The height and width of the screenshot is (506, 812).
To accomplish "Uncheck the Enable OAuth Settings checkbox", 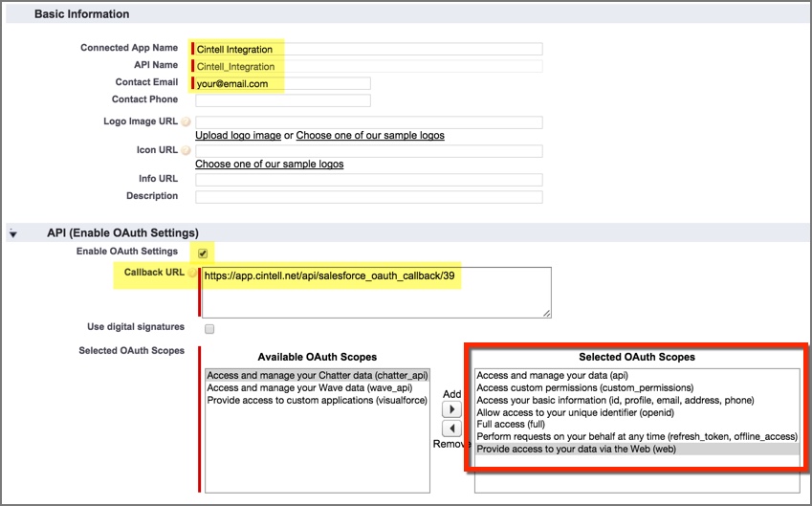I will coord(202,253).
